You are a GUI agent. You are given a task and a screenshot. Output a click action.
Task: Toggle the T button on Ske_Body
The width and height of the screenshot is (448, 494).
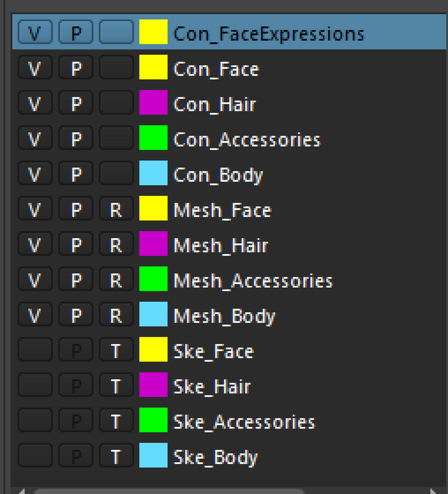pos(116,456)
